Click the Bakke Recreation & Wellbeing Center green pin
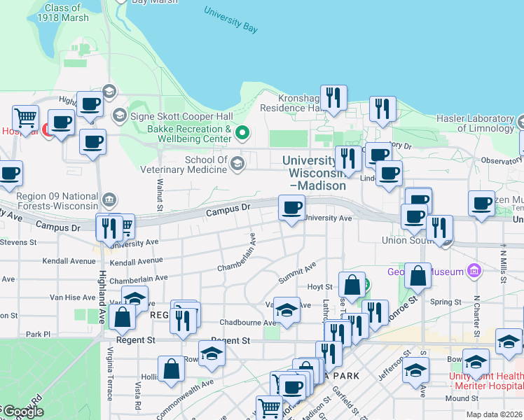The width and height of the screenshot is (524, 420). click(x=242, y=133)
